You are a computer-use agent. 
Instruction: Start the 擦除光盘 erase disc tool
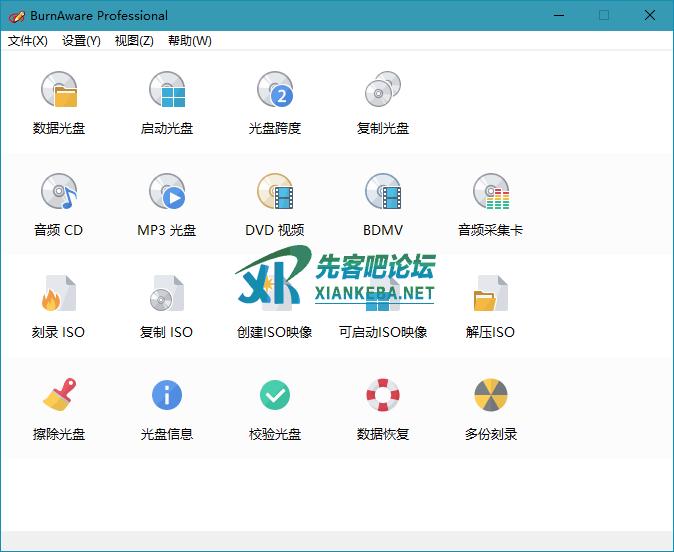click(x=59, y=397)
